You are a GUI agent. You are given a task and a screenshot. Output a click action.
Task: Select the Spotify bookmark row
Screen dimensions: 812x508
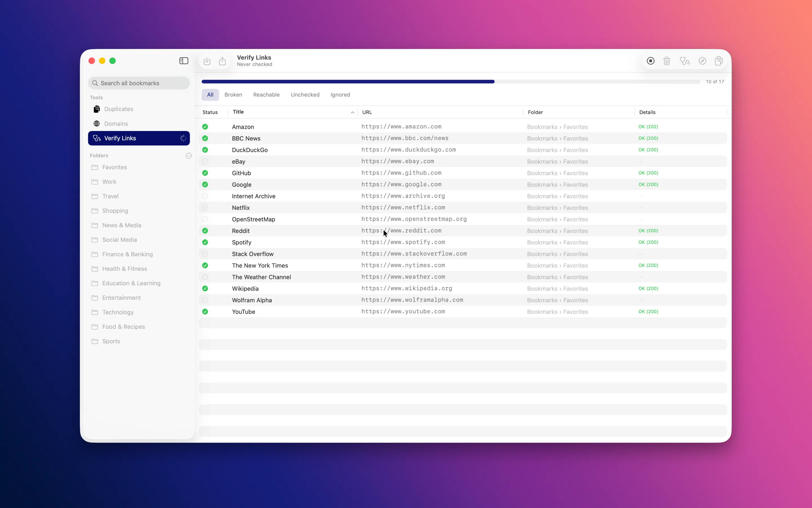click(463, 242)
